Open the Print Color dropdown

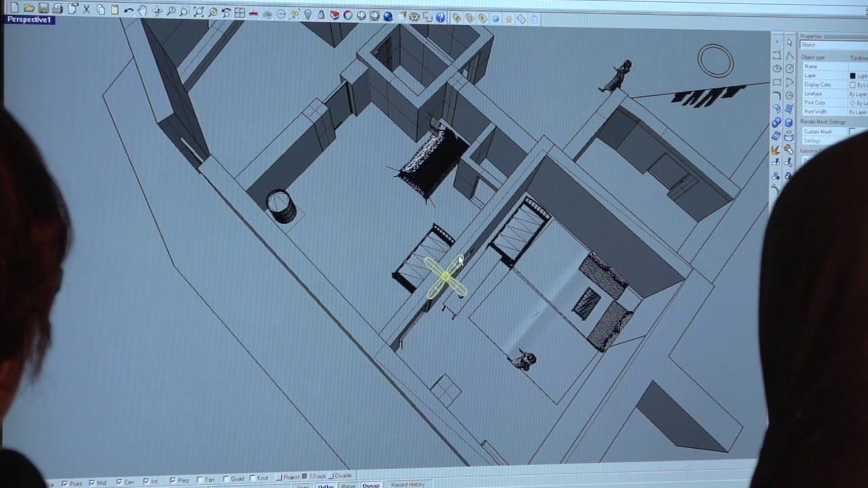(858, 103)
